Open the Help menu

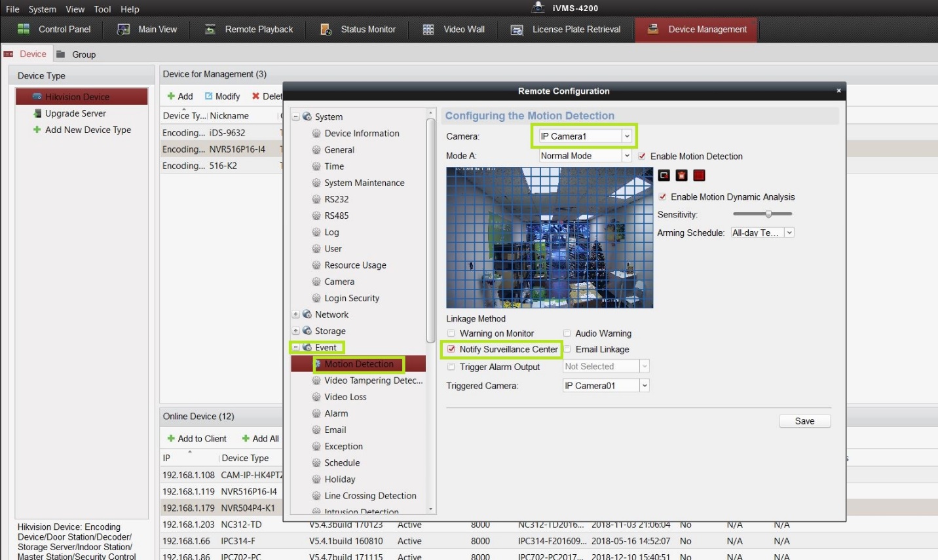[130, 9]
